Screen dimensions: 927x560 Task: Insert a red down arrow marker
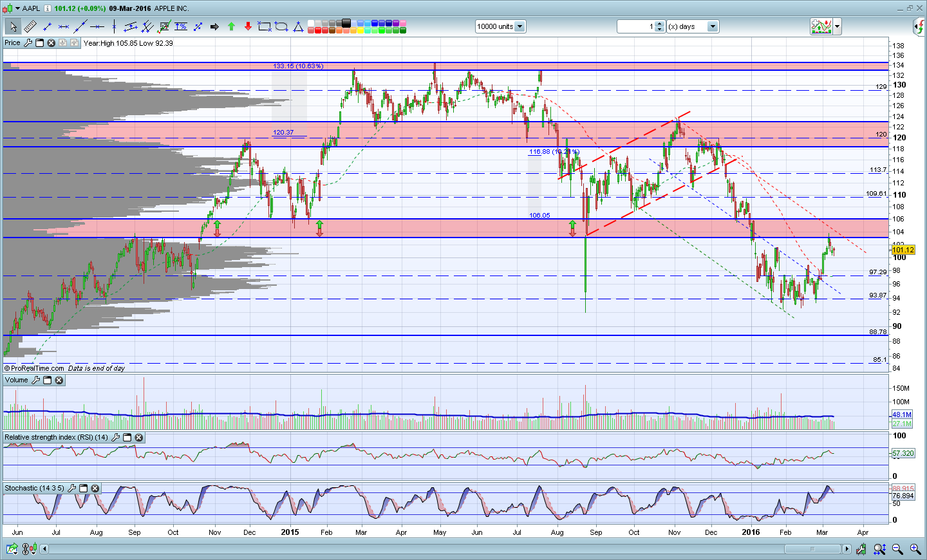point(248,26)
